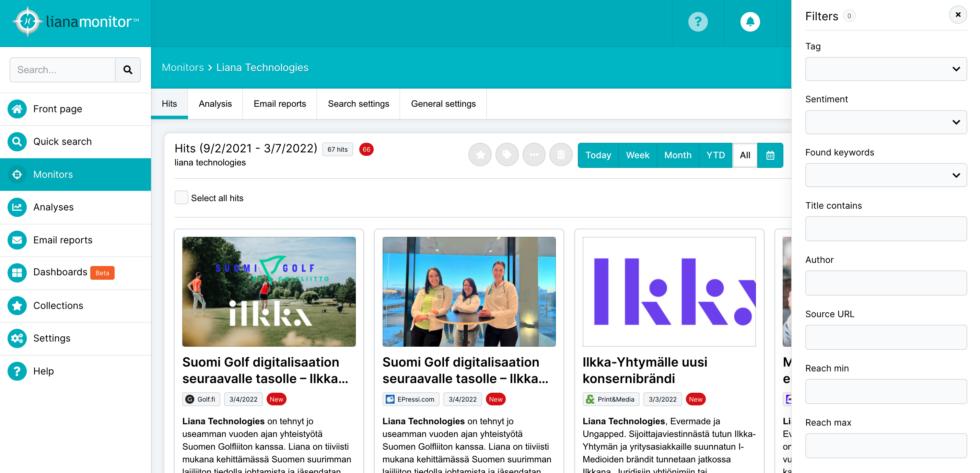The height and width of the screenshot is (473, 980).
Task: Click Quick search magnifier icon in sidebar
Action: [x=17, y=141]
